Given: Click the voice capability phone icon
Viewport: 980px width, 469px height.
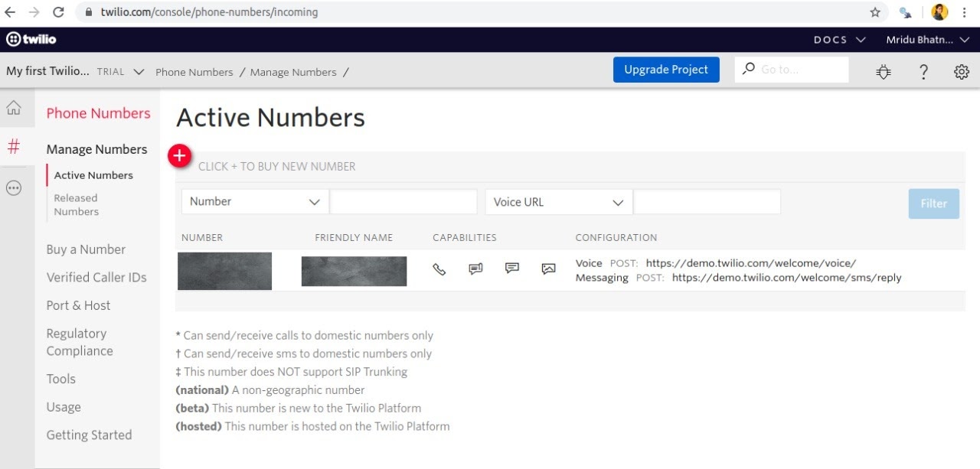Looking at the screenshot, I should (x=439, y=269).
